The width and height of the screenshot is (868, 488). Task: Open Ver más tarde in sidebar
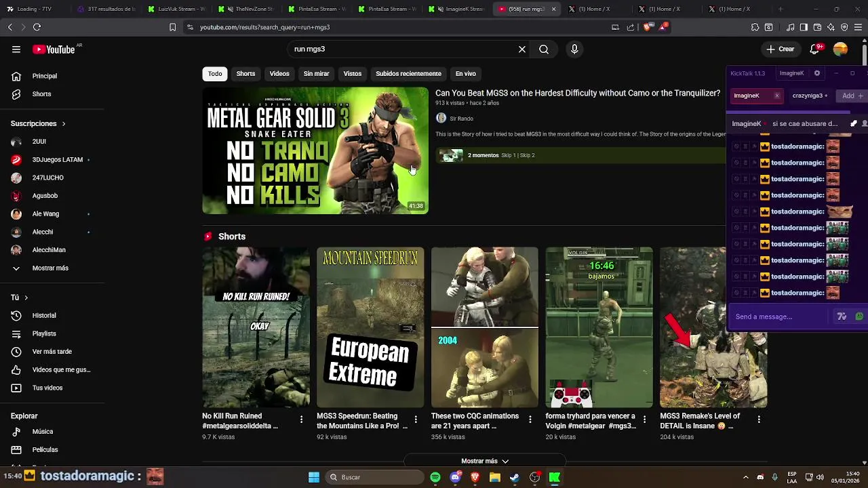click(52, 351)
